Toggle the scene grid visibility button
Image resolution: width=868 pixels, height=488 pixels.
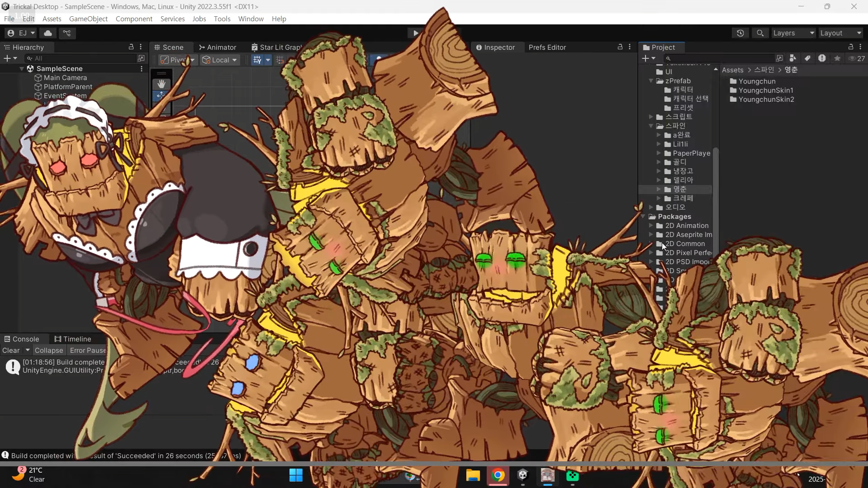click(257, 60)
